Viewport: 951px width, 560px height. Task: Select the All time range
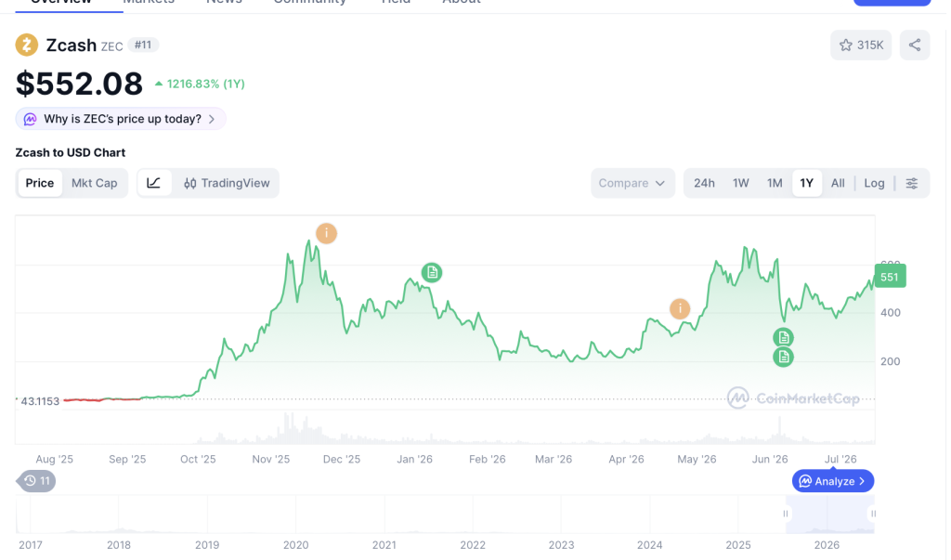click(838, 183)
